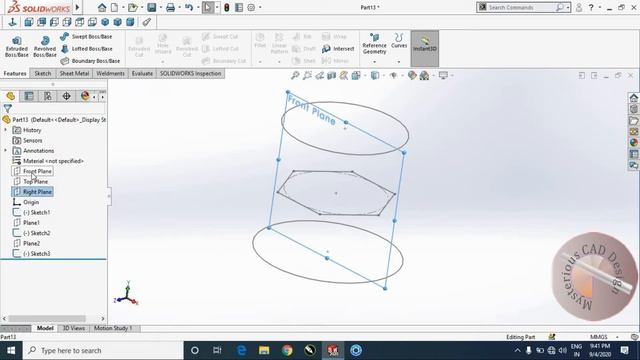
Task: Click the Open file icon
Action: [132, 7]
